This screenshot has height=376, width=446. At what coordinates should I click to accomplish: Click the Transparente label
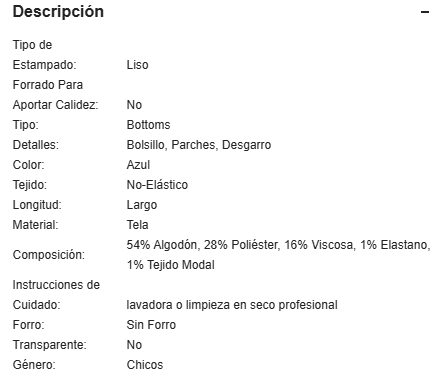point(49,345)
